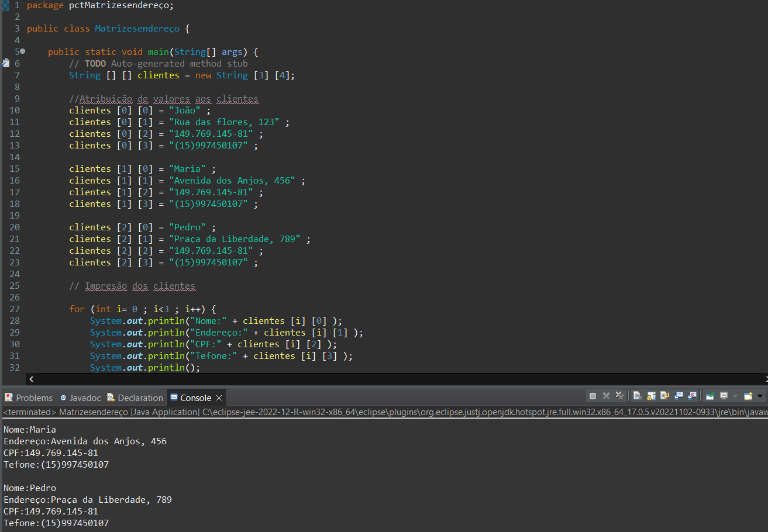Toggle Show Console When Standard Out Changes

click(x=679, y=396)
